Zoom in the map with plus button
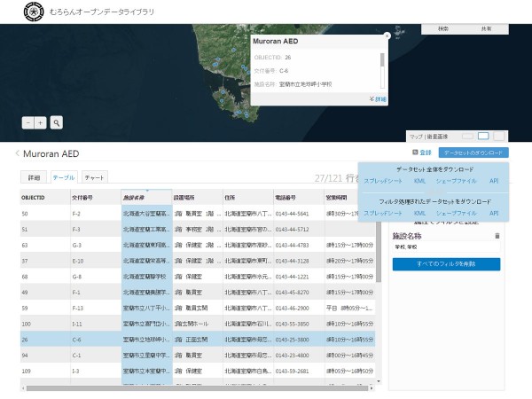Viewport: 532px width, 399px height. 40,123
